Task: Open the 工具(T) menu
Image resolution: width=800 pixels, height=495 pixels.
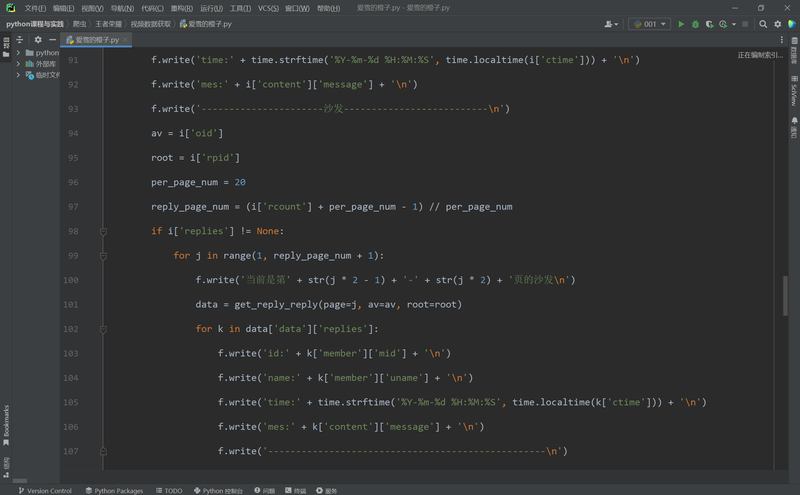Action: (x=240, y=8)
